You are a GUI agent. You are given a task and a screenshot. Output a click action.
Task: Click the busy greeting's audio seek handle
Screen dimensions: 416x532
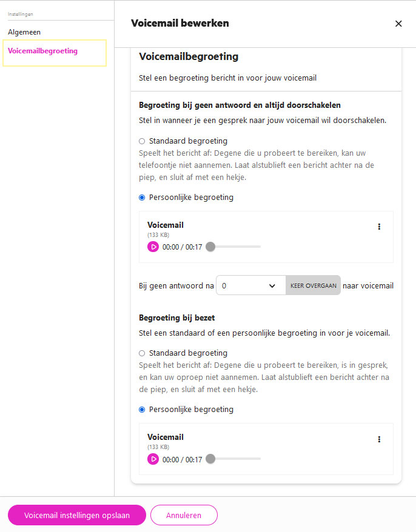pyautogui.click(x=210, y=459)
